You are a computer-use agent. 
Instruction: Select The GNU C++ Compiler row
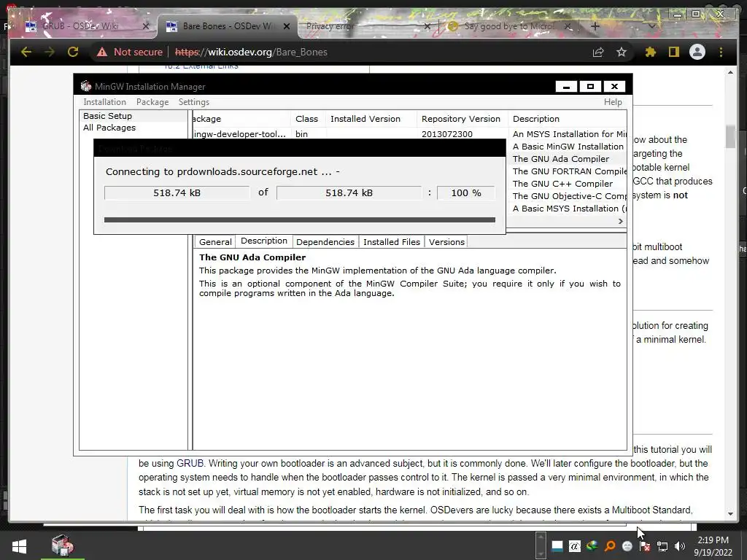coord(567,184)
